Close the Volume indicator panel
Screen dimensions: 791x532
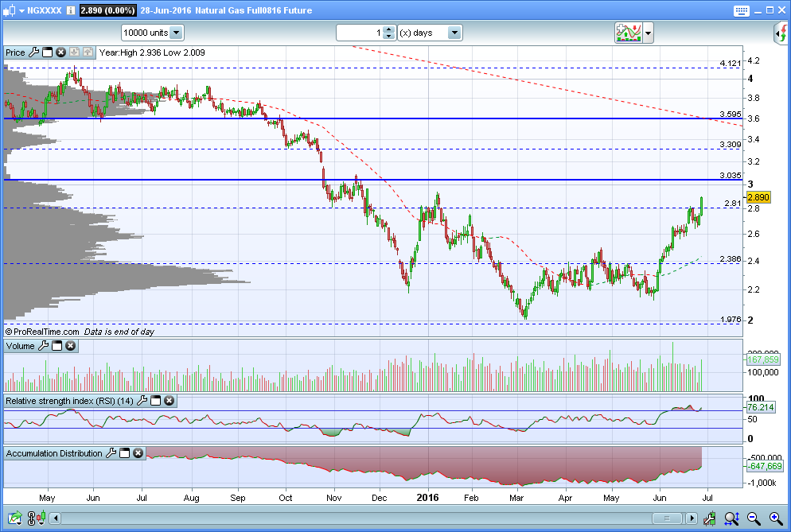coord(70,346)
